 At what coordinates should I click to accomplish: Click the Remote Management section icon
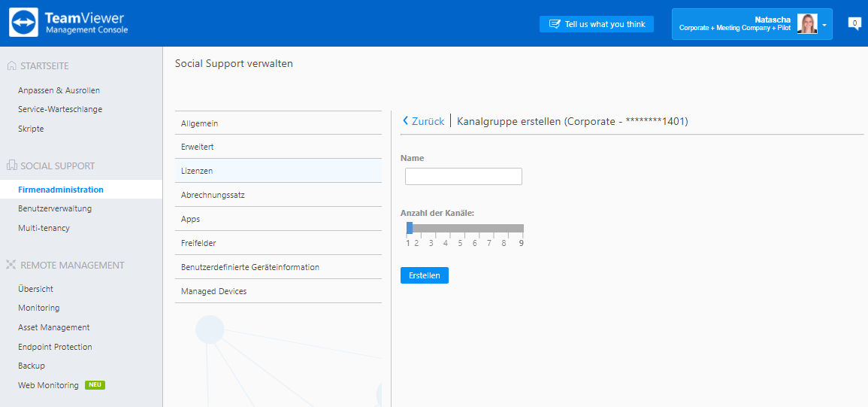point(11,265)
